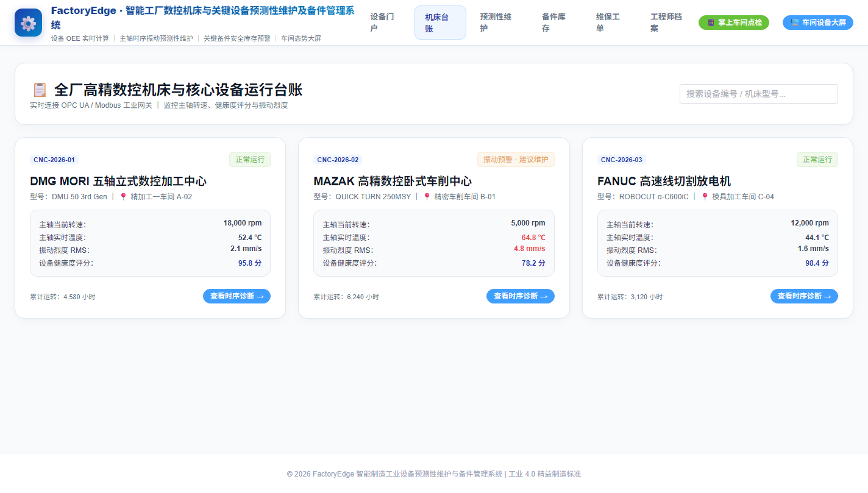This screenshot has height=493, width=868.
Task: Click the 98.4 分 health score
Action: coord(817,263)
